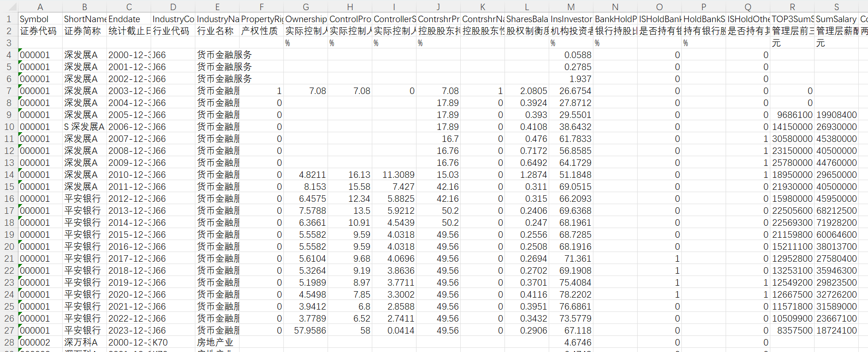Click the column P header letter
Screen dimensions: 868x352
(x=704, y=6)
